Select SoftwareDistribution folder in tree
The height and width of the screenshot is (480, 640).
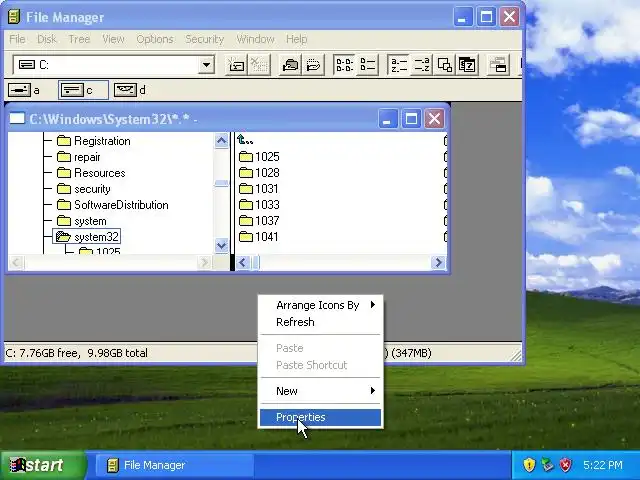(113, 205)
